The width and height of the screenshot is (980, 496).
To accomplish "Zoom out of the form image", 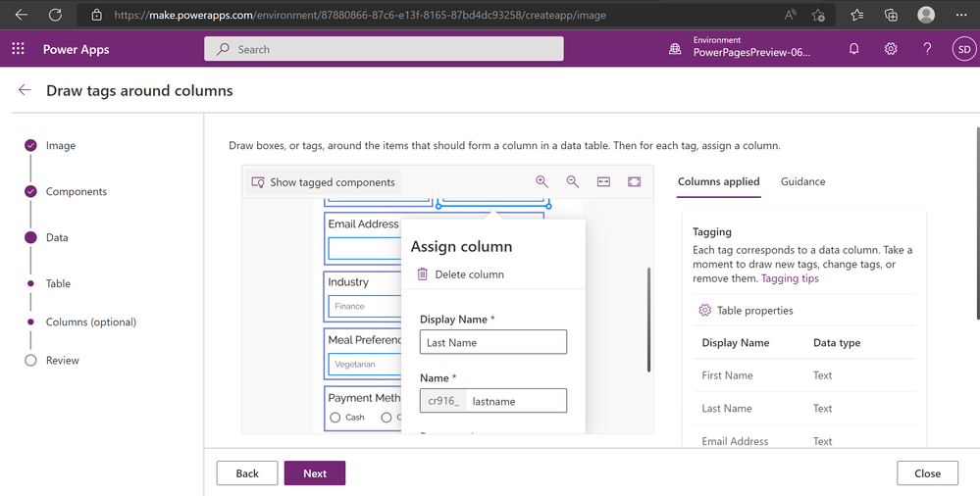I will click(x=573, y=181).
